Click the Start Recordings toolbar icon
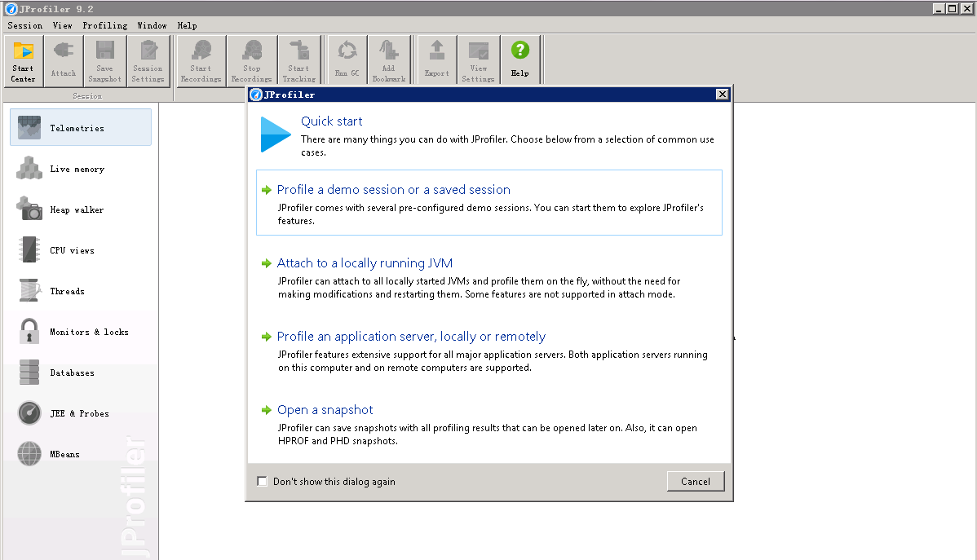 pos(201,60)
